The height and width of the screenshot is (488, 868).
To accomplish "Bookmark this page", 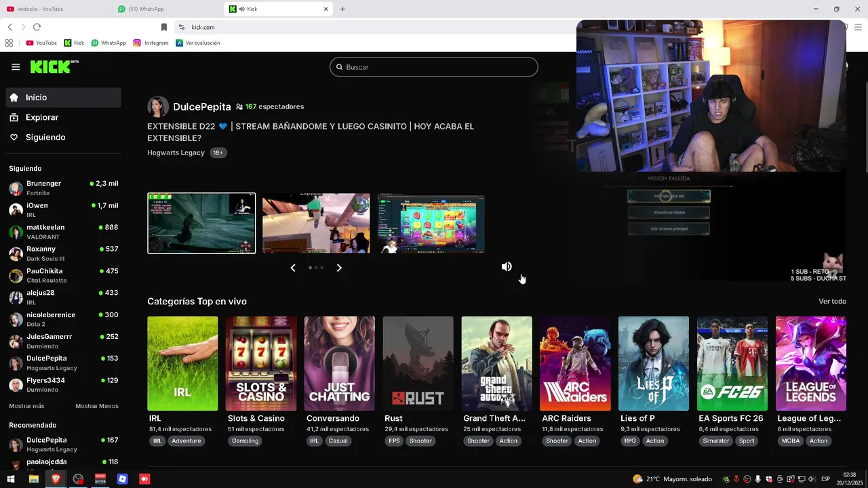I will click(x=163, y=27).
